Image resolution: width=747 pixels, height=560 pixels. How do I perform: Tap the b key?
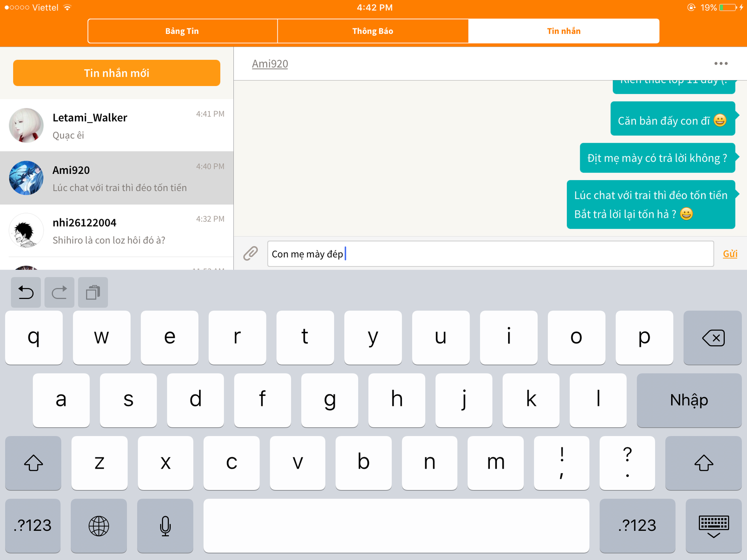(363, 463)
